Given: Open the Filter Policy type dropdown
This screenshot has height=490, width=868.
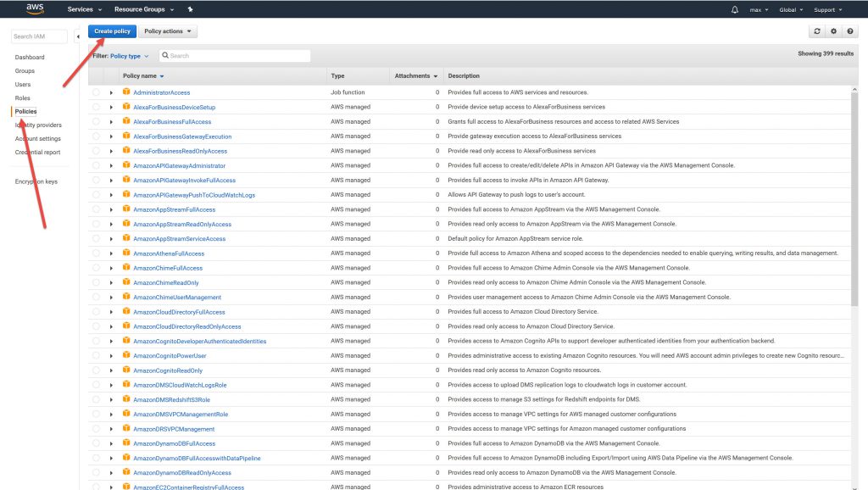Looking at the screenshot, I should pos(129,56).
